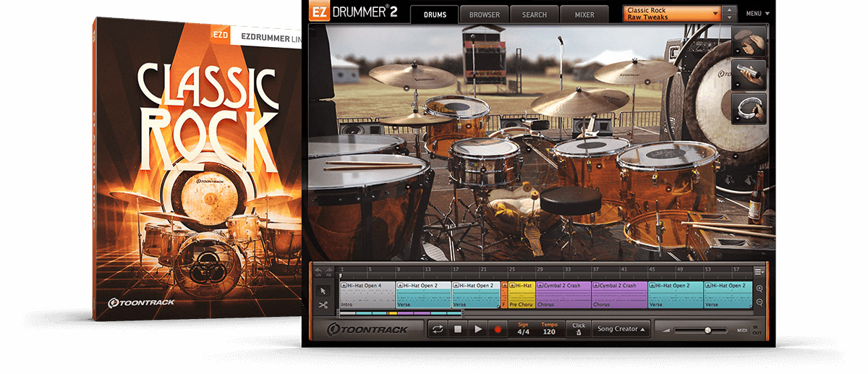The height and width of the screenshot is (374, 868).
Task: Zoom out on the song track
Action: (759, 302)
